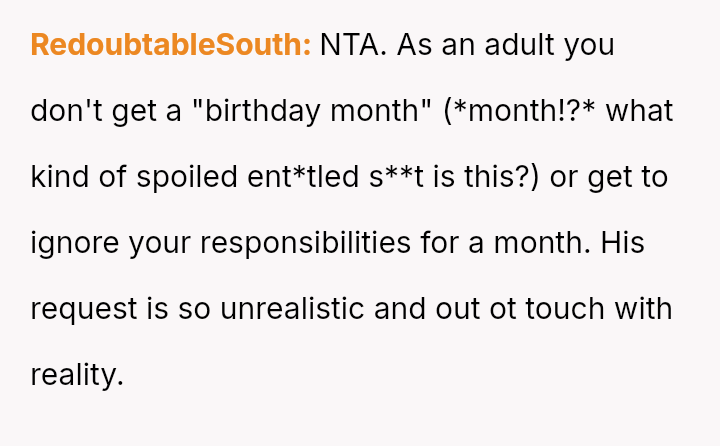The image size is (720, 446).
Task: Click the word "NTA" in the comment
Action: click(x=352, y=45)
